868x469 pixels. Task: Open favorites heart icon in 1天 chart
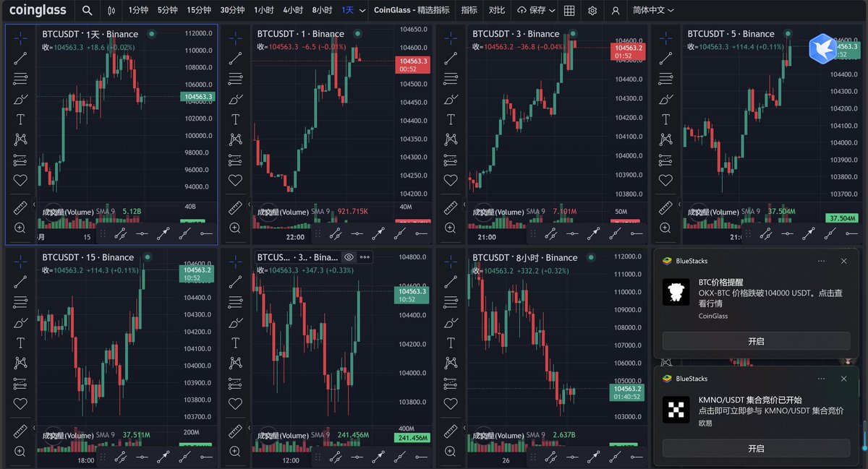20,180
